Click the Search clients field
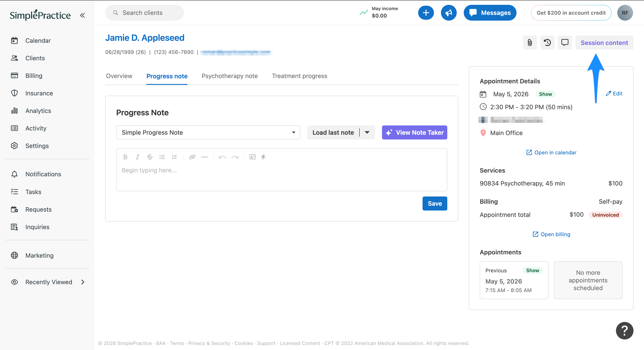The width and height of the screenshot is (644, 350). pyautogui.click(x=145, y=13)
